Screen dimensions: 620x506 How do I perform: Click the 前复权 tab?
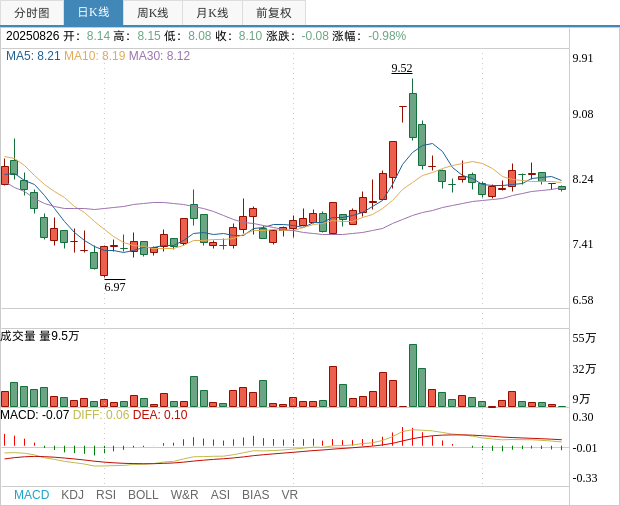tap(274, 13)
